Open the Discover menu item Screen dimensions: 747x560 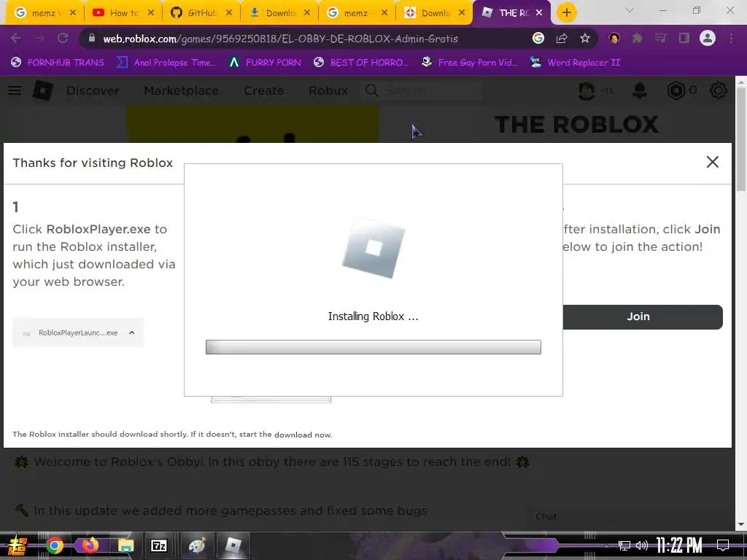coord(93,90)
